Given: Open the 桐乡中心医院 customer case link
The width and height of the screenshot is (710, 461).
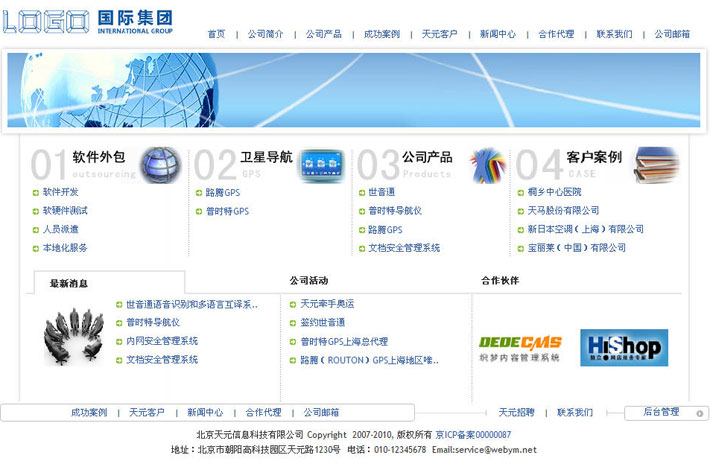Looking at the screenshot, I should pos(553,192).
